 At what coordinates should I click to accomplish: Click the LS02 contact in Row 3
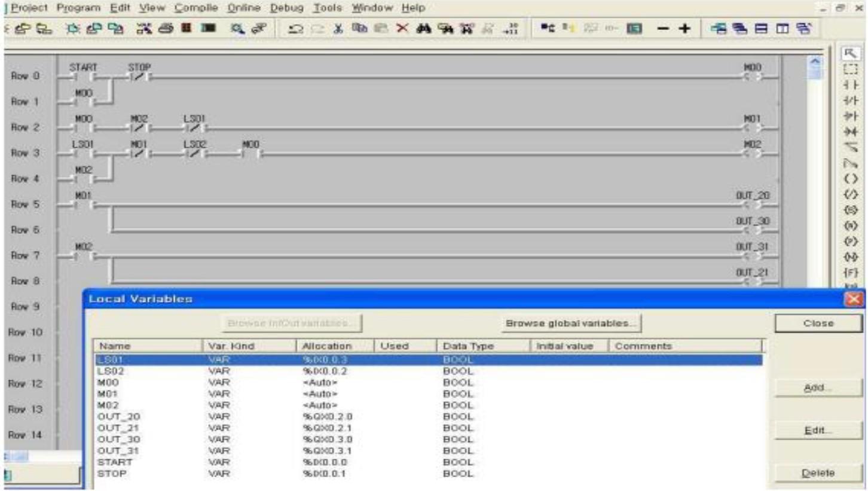[x=195, y=154]
